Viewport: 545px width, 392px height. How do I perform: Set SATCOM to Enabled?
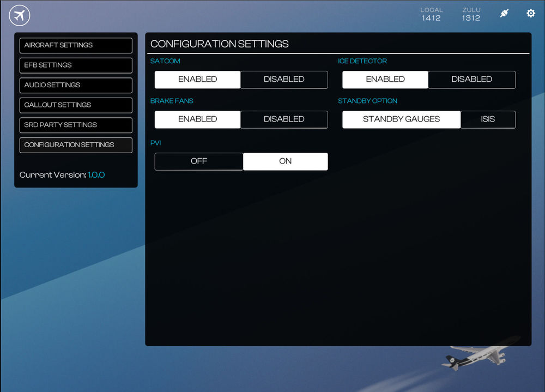[x=197, y=80]
